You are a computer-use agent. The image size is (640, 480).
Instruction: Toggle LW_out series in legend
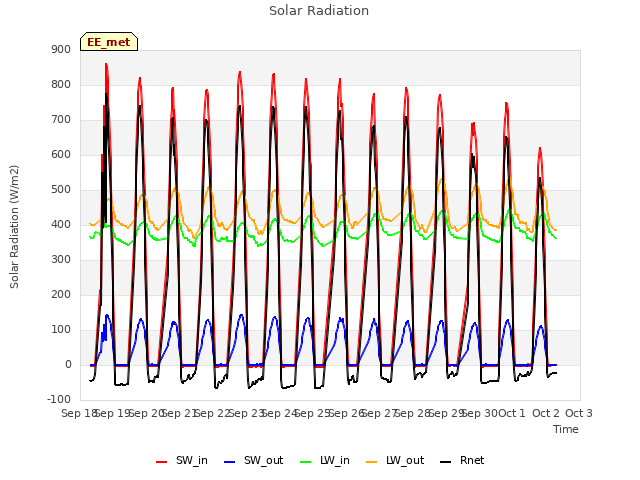(395, 460)
